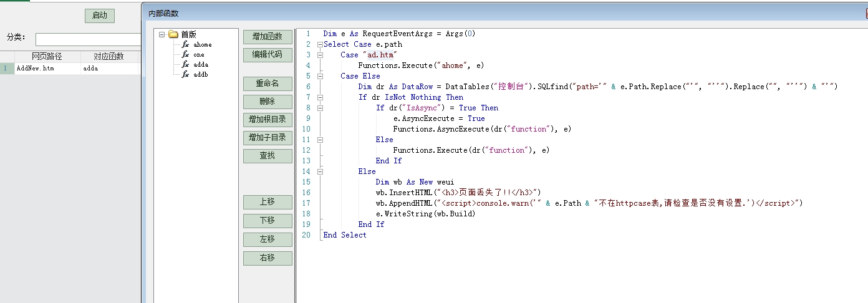Place cursor in Functions.Execute("ahome", e) line

421,65
